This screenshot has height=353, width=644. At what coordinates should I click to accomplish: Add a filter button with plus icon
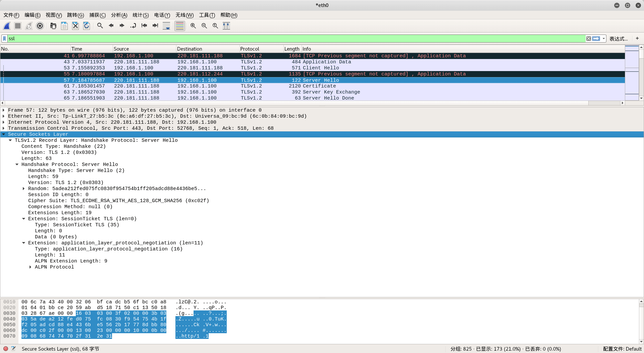[x=637, y=39]
